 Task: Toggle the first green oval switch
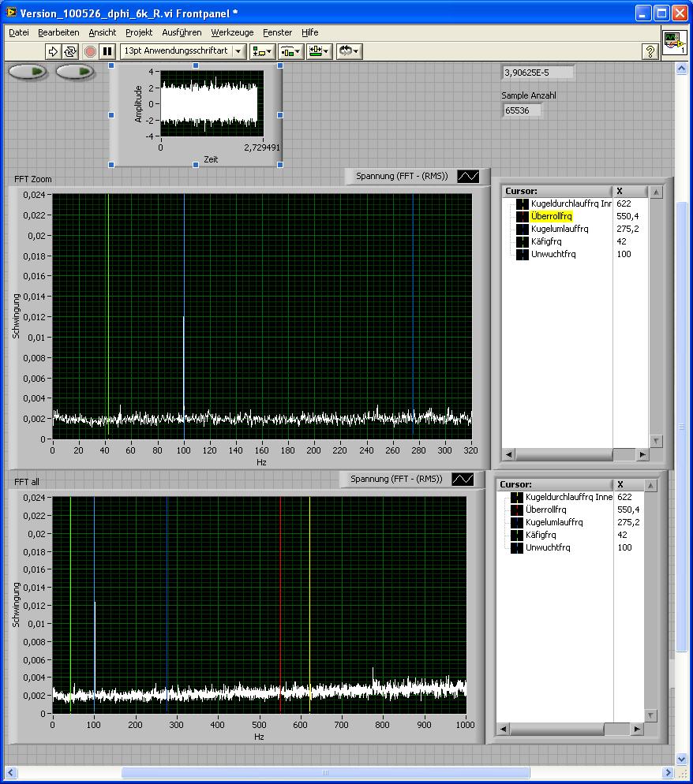click(28, 72)
